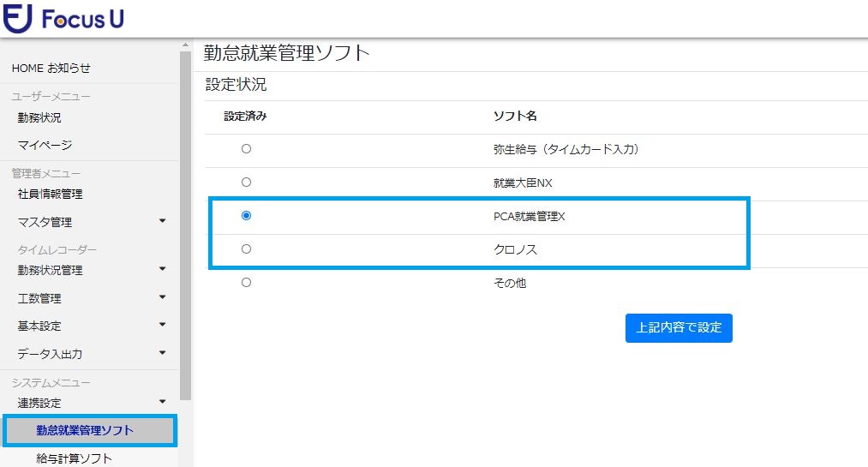The height and width of the screenshot is (467, 868).
Task: Open the 基本設定 dropdown arrow
Action: pos(162,325)
